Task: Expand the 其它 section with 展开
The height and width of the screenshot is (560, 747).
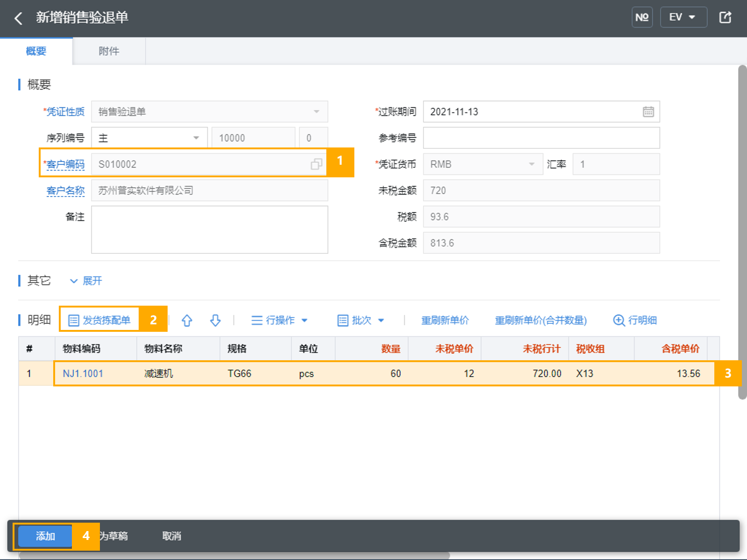Action: (86, 281)
